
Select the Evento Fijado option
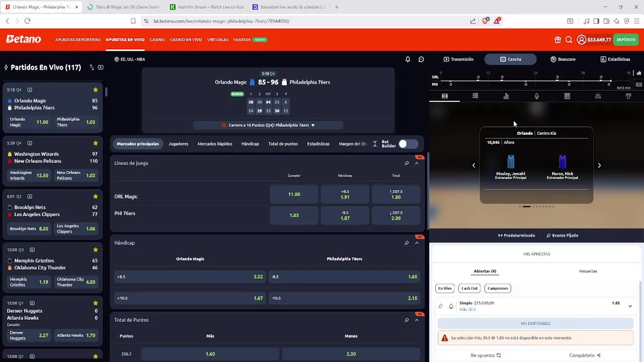(562, 235)
